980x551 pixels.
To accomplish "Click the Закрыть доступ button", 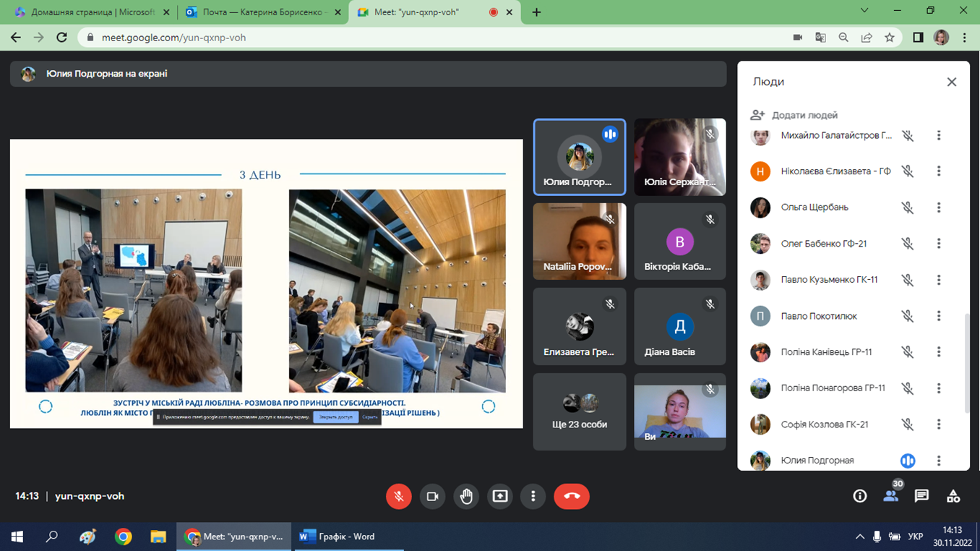I will pos(335,417).
